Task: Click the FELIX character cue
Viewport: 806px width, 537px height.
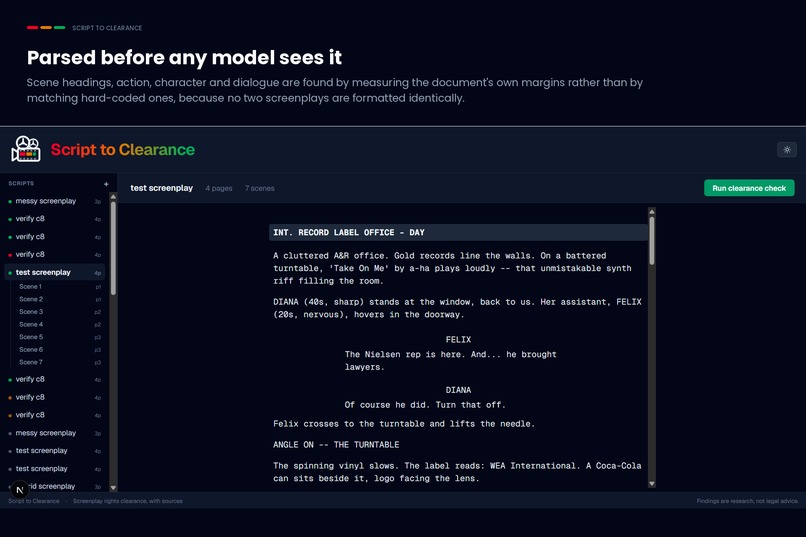Action: pyautogui.click(x=458, y=340)
